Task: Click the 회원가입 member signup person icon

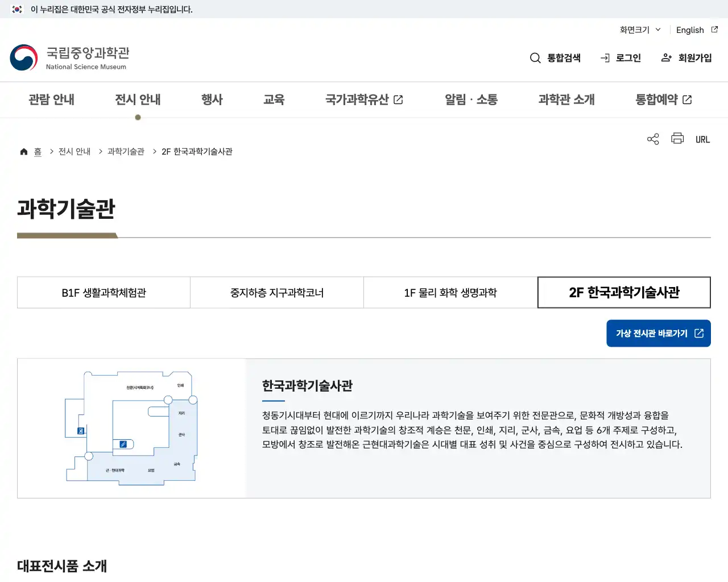Action: coord(665,57)
